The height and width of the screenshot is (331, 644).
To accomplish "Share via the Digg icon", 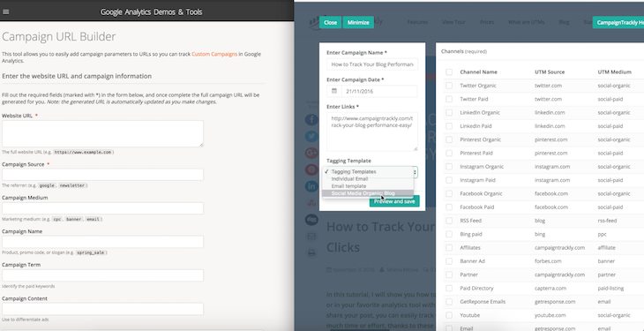I will tap(311, 220).
